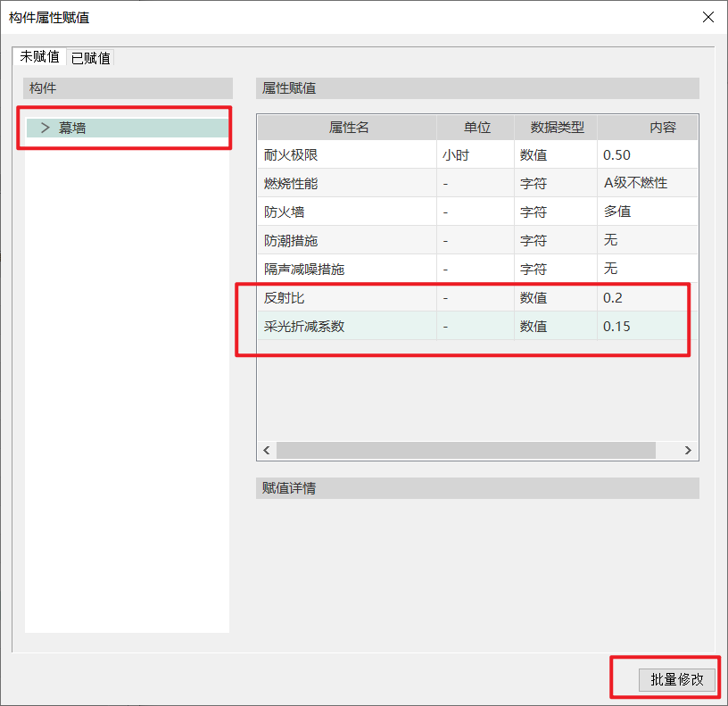Select the 防潮措施 property name
728x706 pixels.
click(291, 241)
